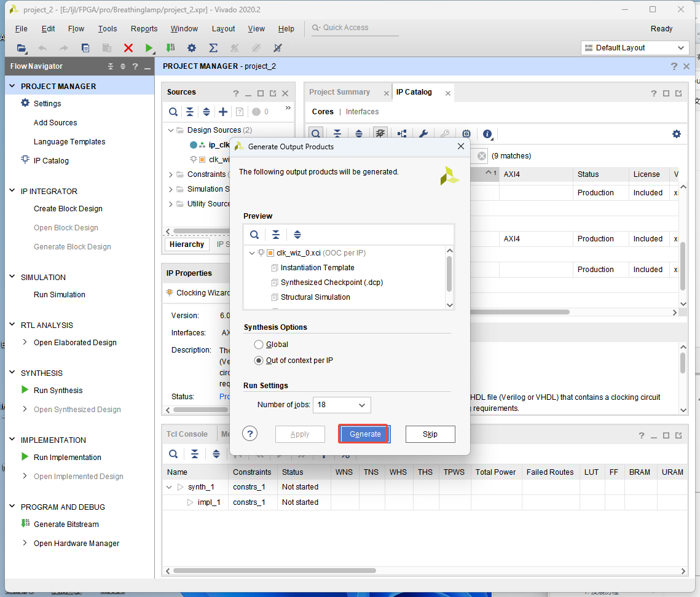
Task: Click Run Simulation
Action: pos(60,294)
